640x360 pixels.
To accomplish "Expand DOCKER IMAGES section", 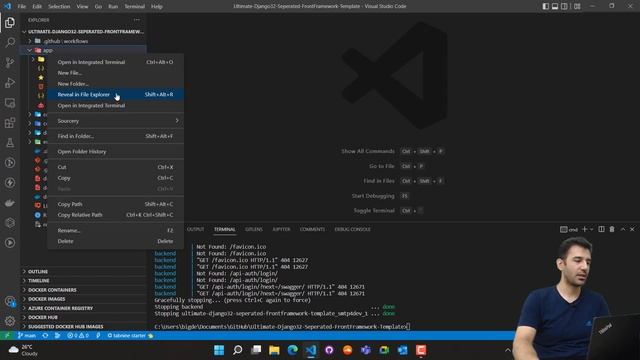I will point(84,299).
